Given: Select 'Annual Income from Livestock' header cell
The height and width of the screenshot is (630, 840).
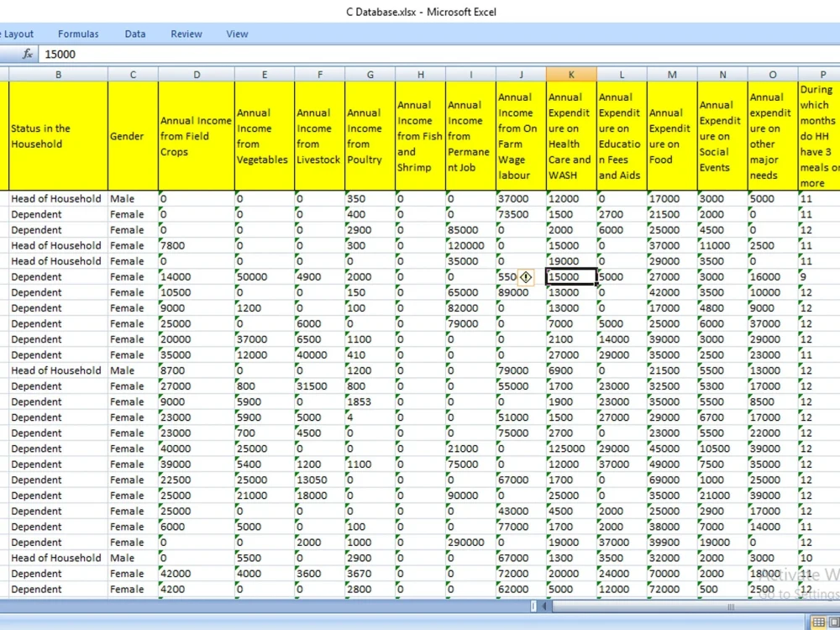Looking at the screenshot, I should tap(320, 136).
